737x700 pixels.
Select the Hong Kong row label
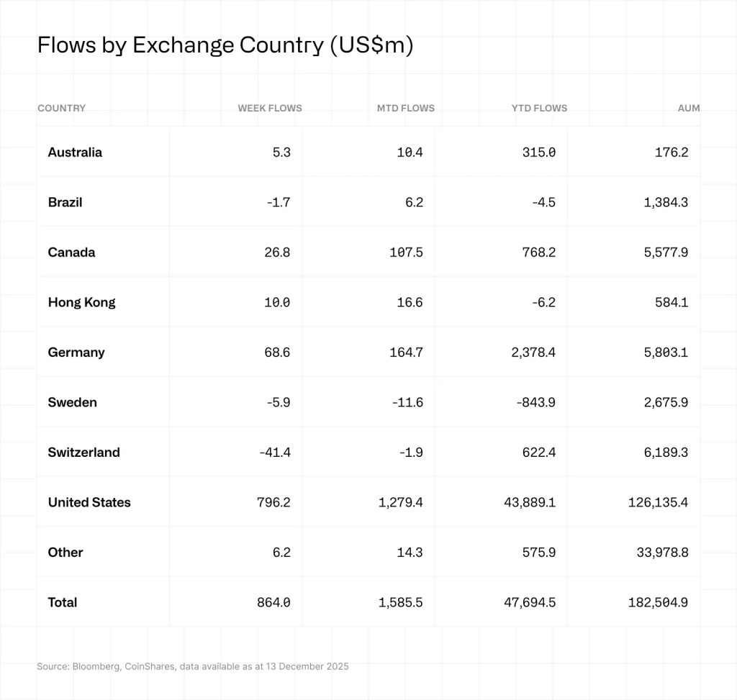(x=81, y=302)
